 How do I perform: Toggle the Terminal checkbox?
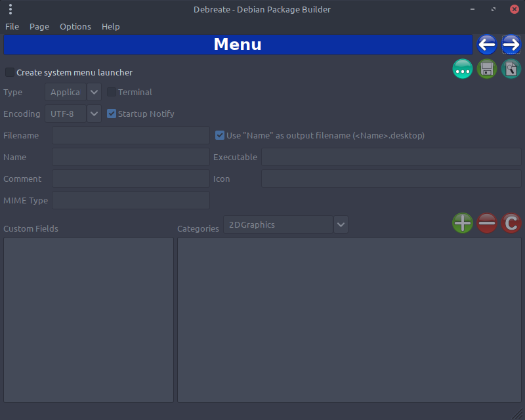112,93
